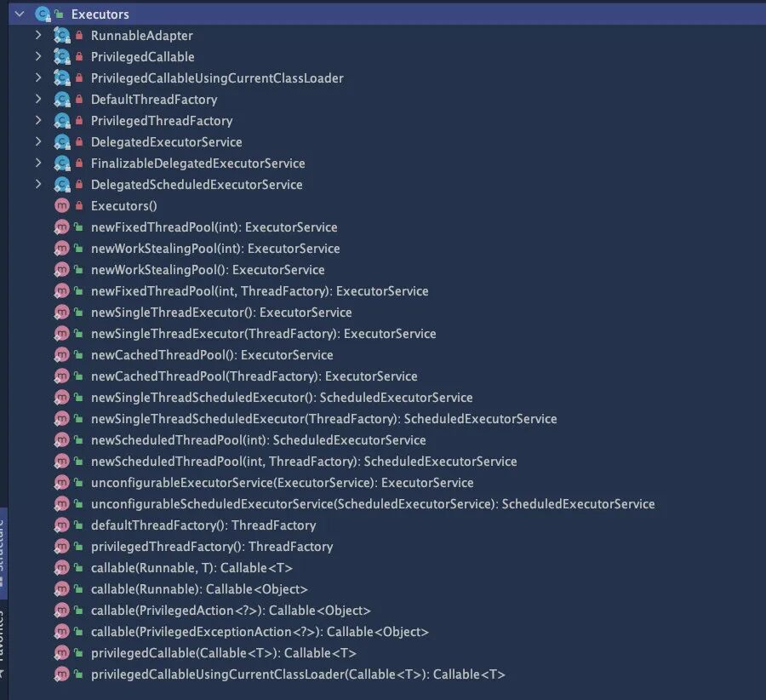Open the Structure tool window tab

click(3, 545)
